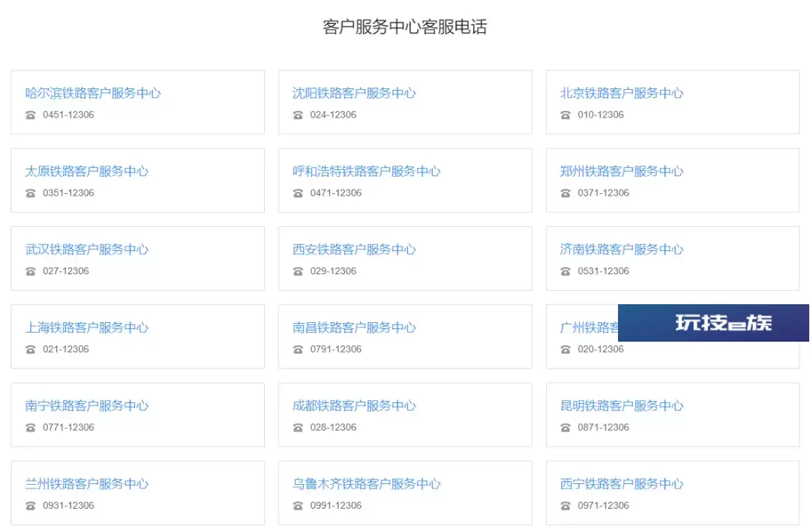This screenshot has height=532, width=810.
Task: Click phone number 0931-12306
Action: pyautogui.click(x=68, y=505)
